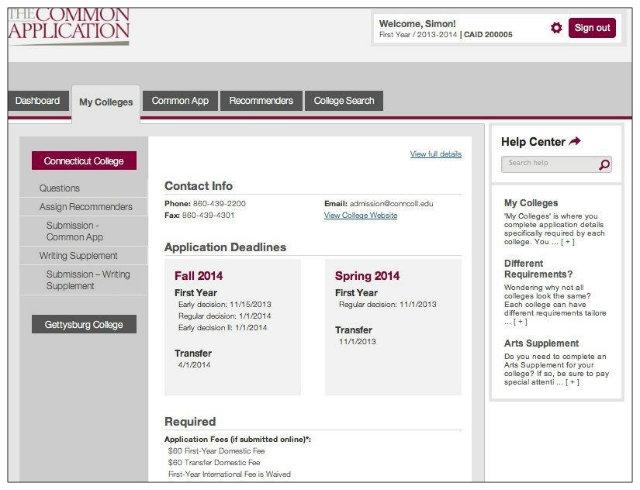Open Assign Recommenders section

point(86,207)
